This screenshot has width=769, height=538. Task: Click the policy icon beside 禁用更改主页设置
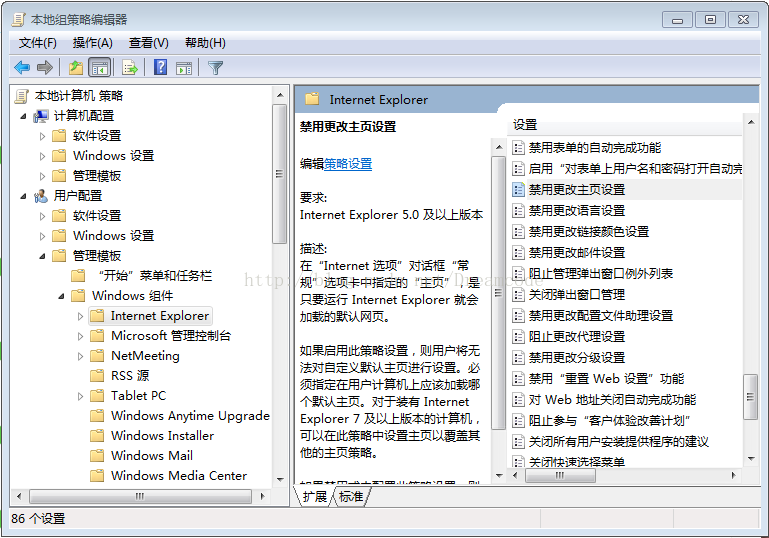point(518,189)
